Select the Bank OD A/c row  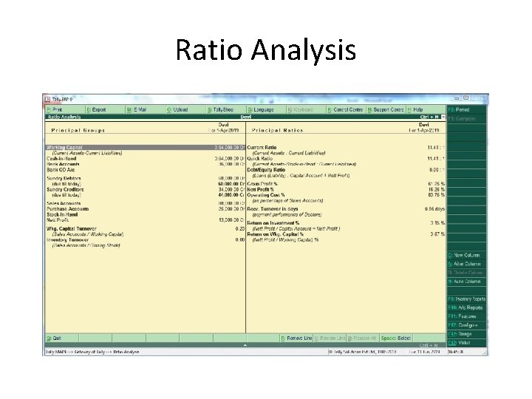tap(146, 170)
